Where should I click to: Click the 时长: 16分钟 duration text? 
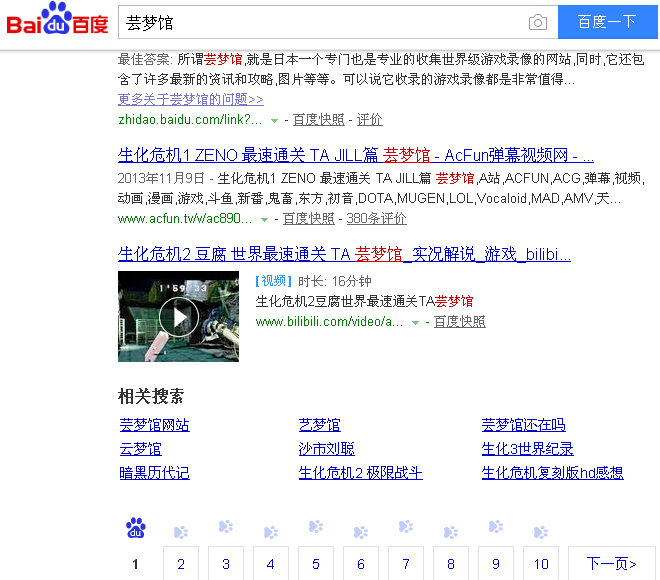point(335,281)
